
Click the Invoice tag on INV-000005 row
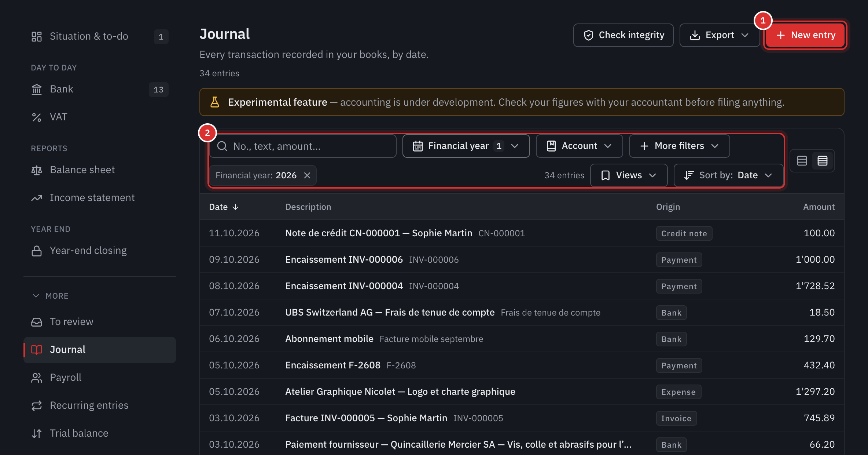[x=676, y=418]
